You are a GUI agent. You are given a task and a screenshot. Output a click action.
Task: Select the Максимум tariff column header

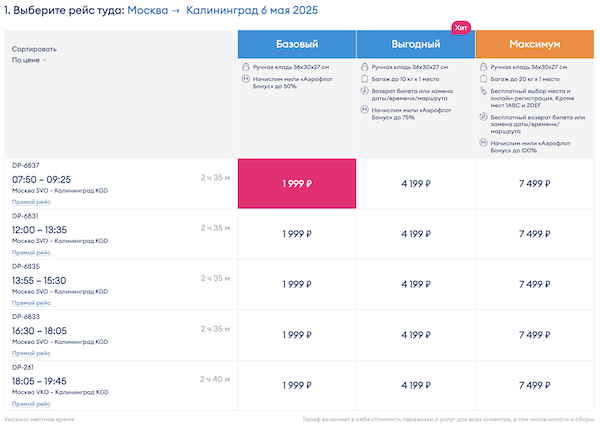coord(534,45)
